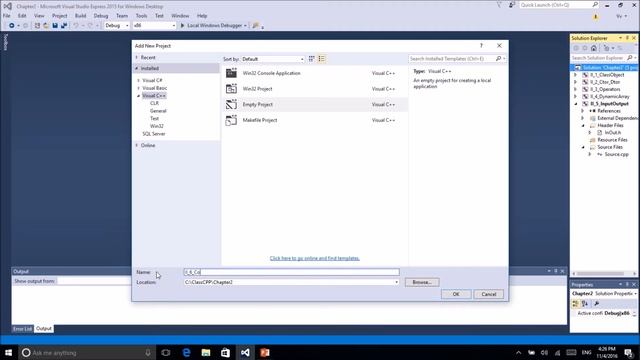Screen dimensions: 640x360
Task: Switch the dialog to medium icons list view
Action: [322, 59]
